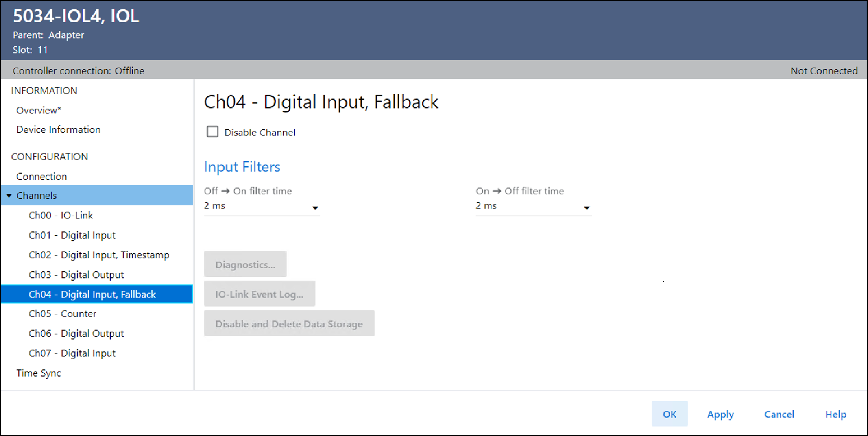Enable the Disable Channel checkbox
This screenshot has height=436, width=868.
coord(212,132)
